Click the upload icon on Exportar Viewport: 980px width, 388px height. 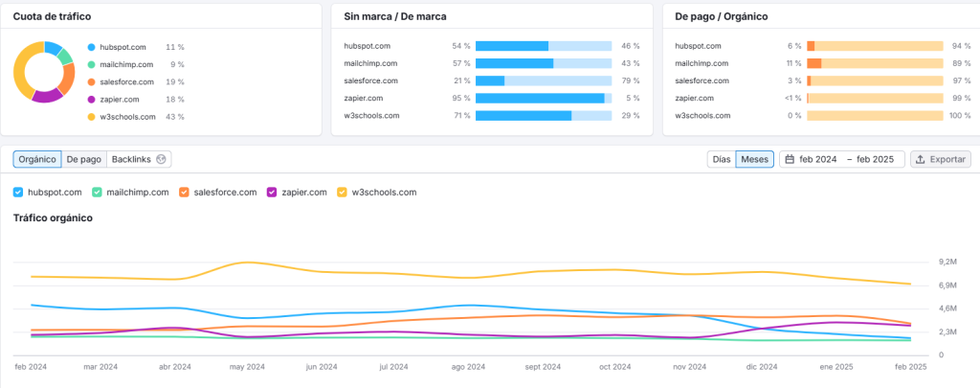tap(920, 159)
